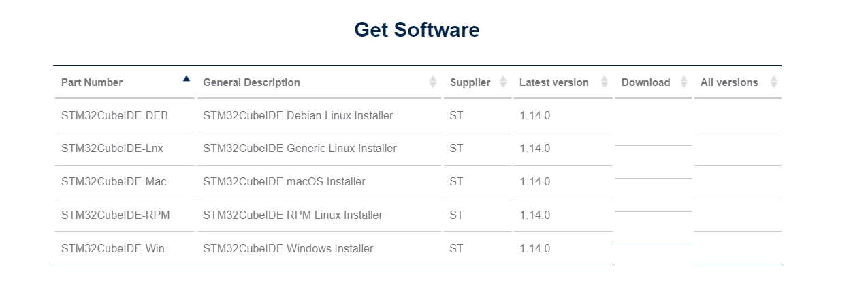Viewport: 868px width, 300px height.
Task: Click Latest version sort arrows
Action: (x=605, y=82)
